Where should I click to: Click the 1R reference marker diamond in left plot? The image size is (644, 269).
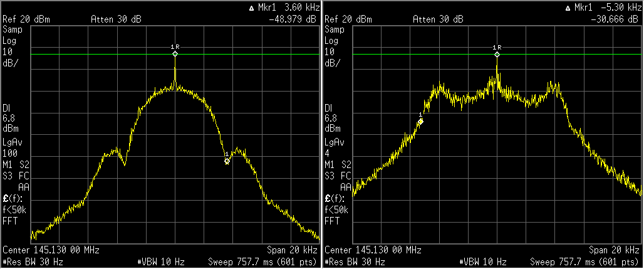(175, 55)
